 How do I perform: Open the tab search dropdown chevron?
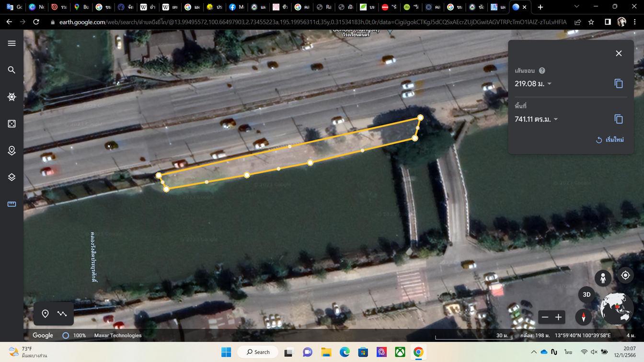point(576,7)
